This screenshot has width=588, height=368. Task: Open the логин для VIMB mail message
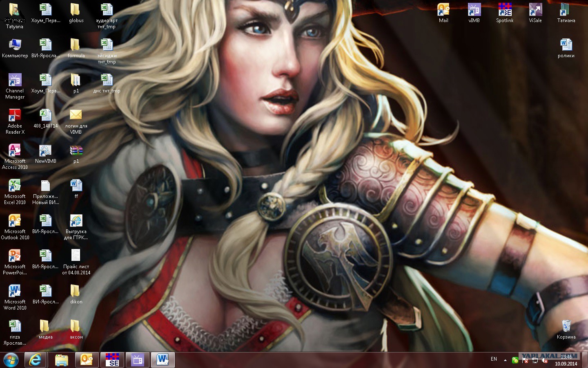76,122
